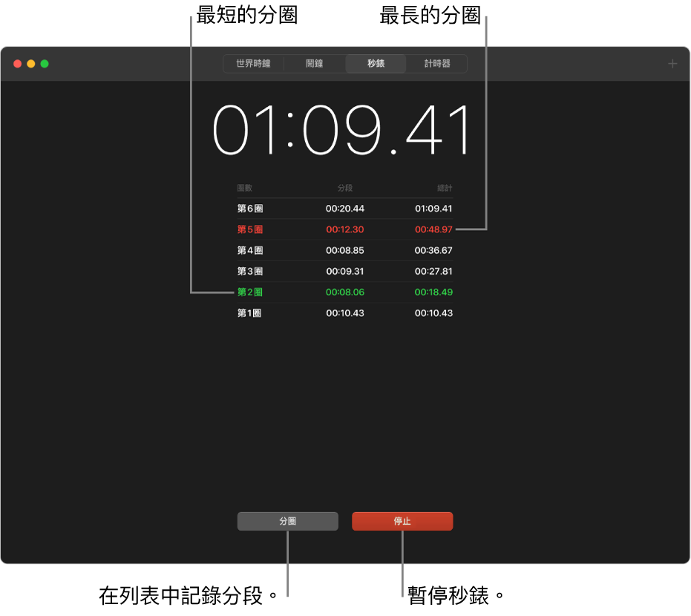The height and width of the screenshot is (616, 691).
Task: Click split time 00:20.44
Action: (x=345, y=209)
